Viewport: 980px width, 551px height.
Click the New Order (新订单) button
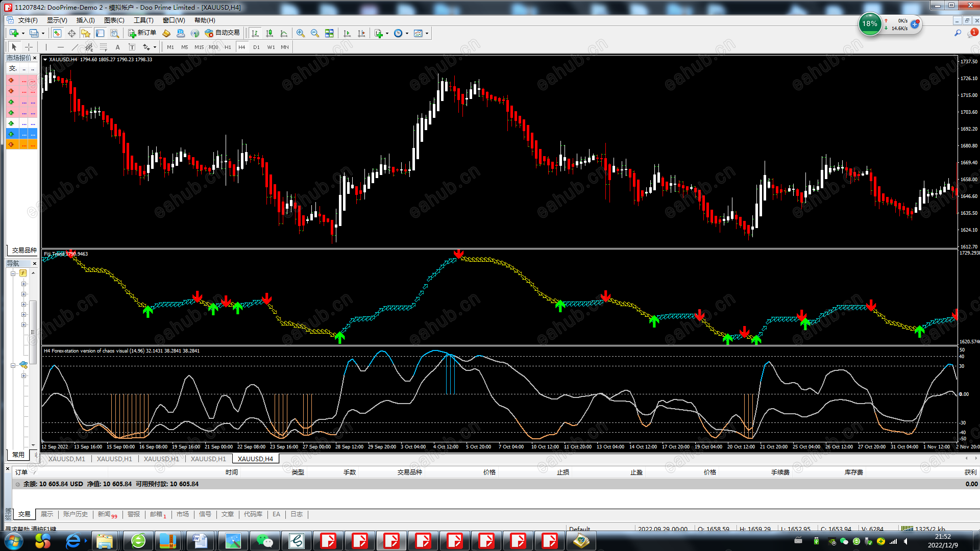(x=142, y=33)
